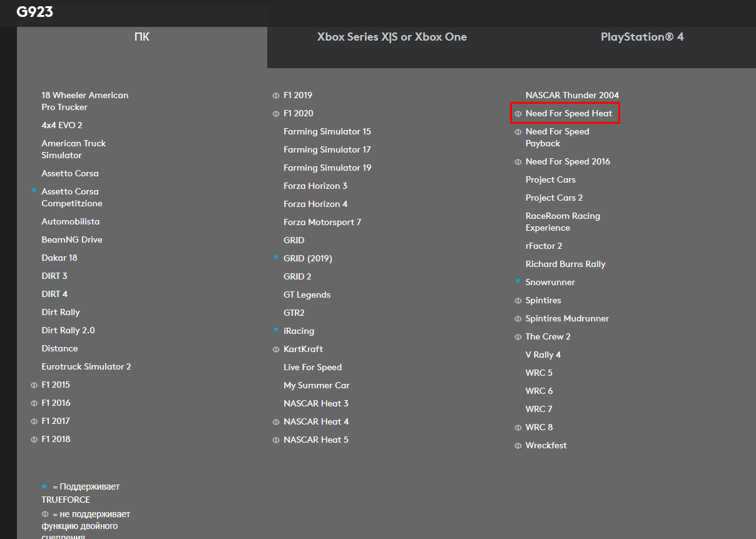This screenshot has width=756, height=539.
Task: Click the Φ symbol next to WRC 8
Action: pyautogui.click(x=518, y=428)
